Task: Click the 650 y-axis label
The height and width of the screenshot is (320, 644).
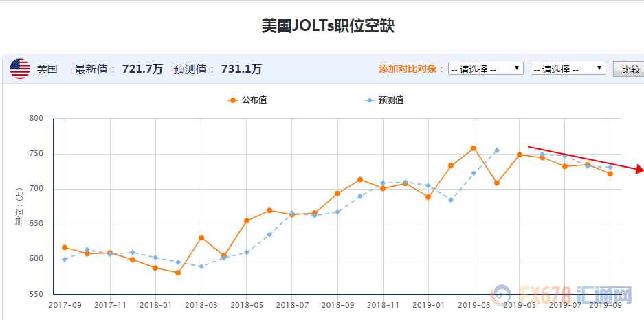Action: [36, 225]
